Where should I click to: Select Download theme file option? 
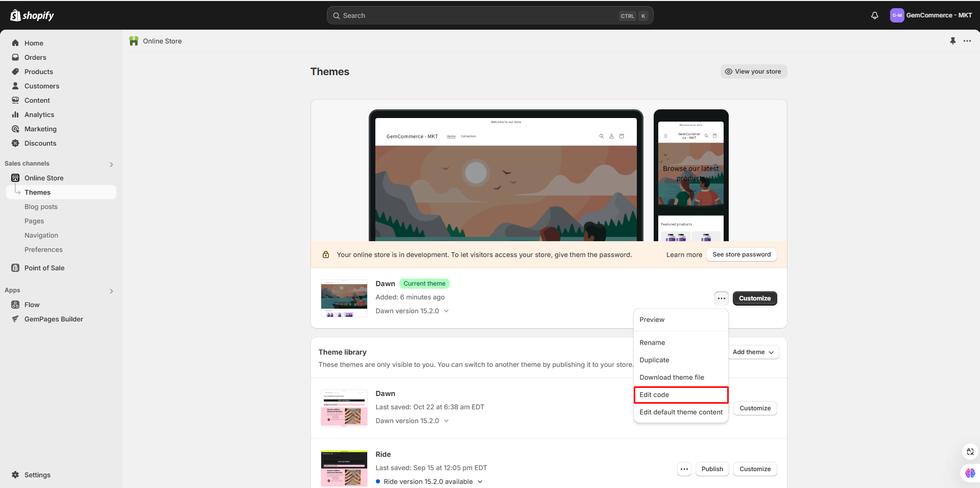[672, 378]
